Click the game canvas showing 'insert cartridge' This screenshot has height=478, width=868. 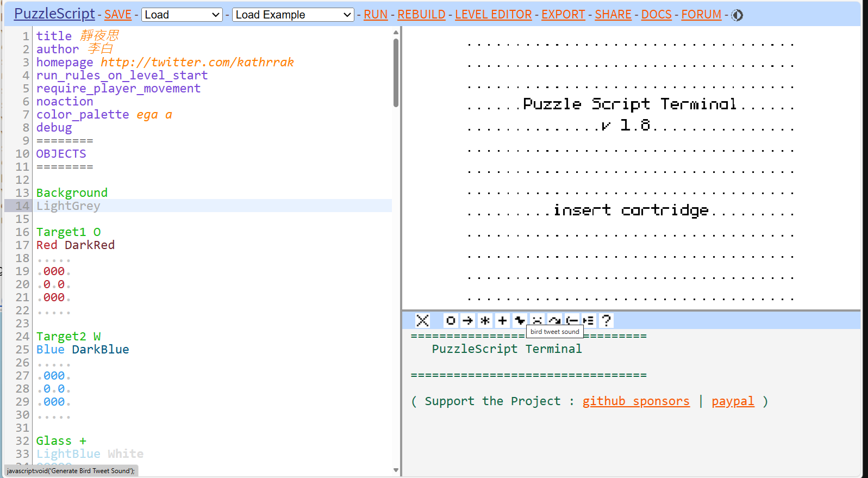tap(630, 167)
